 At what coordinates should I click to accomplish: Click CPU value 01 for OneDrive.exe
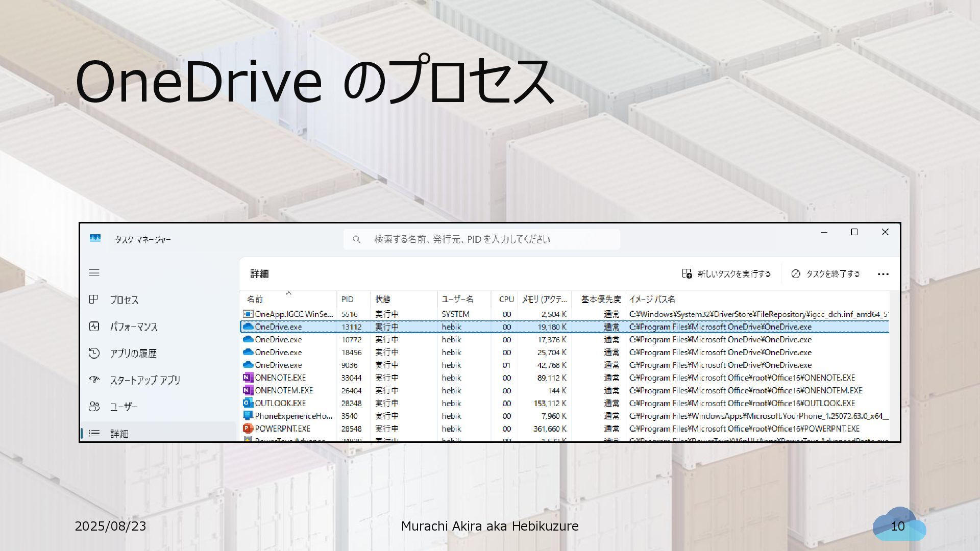506,365
